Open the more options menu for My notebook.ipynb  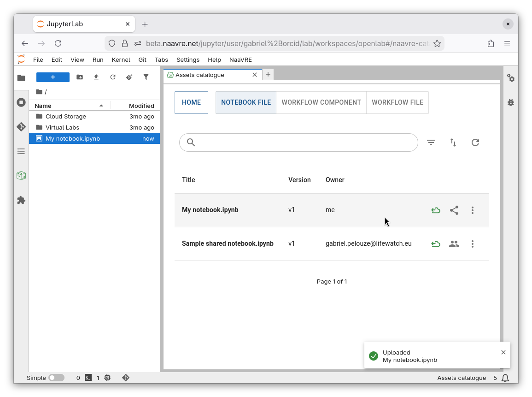(473, 210)
